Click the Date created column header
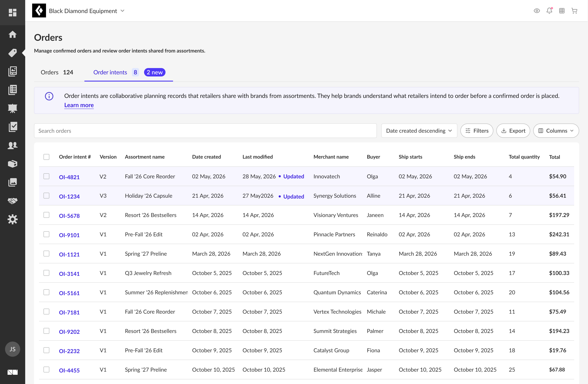The image size is (588, 384). tap(207, 157)
